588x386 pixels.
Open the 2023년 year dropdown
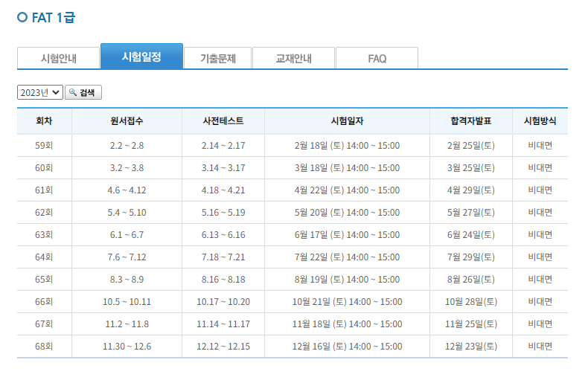tap(39, 92)
